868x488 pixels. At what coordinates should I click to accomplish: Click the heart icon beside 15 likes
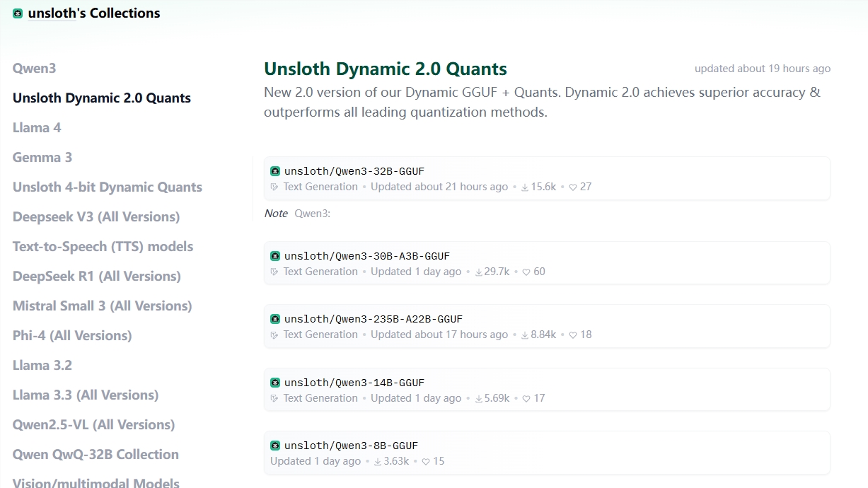[x=426, y=462]
